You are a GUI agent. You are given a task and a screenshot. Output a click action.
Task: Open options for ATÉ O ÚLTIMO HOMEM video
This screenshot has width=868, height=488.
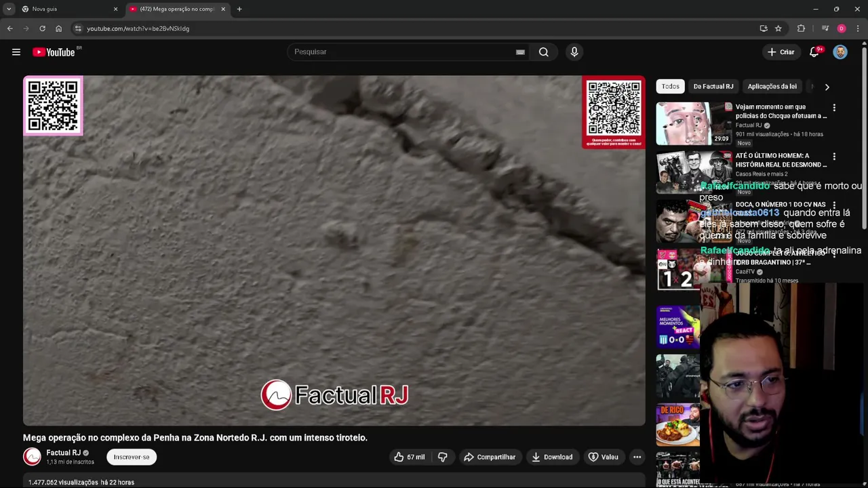[834, 157]
